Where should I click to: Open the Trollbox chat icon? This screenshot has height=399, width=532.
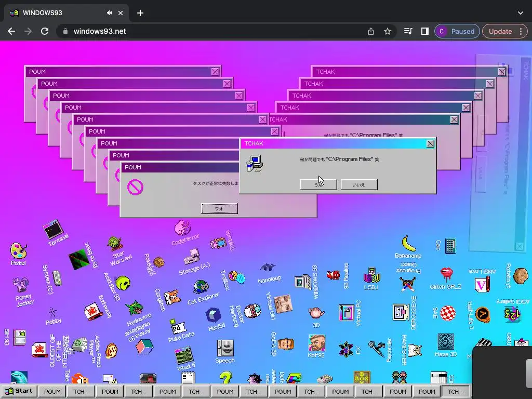pos(236,277)
